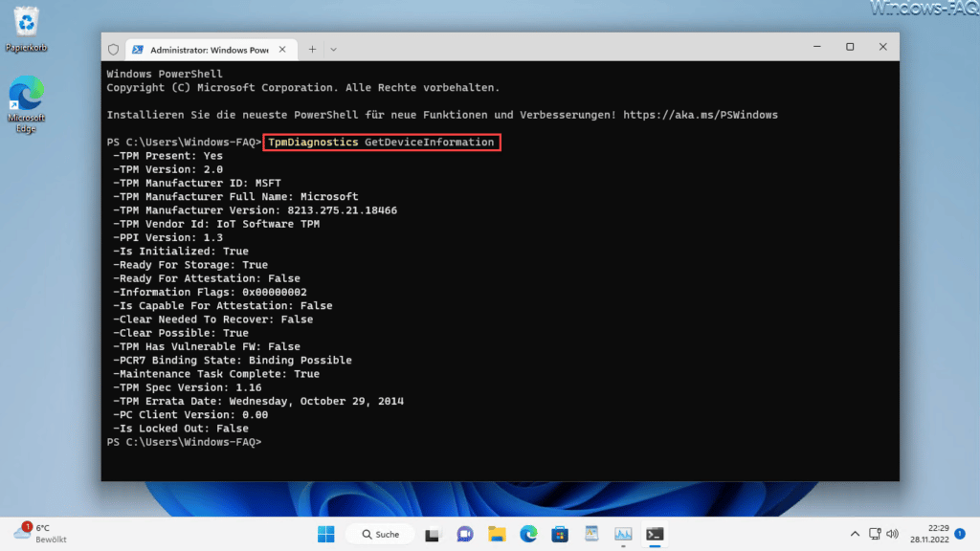Click the '-Is Initialized: True' line
The height and width of the screenshot is (551, 980).
(x=181, y=252)
